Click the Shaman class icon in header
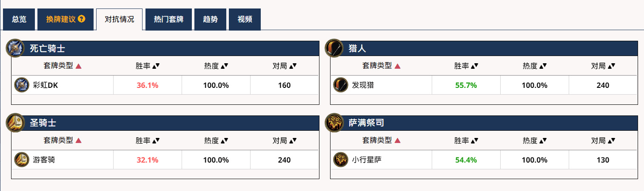This screenshot has height=191, width=644. [334, 123]
